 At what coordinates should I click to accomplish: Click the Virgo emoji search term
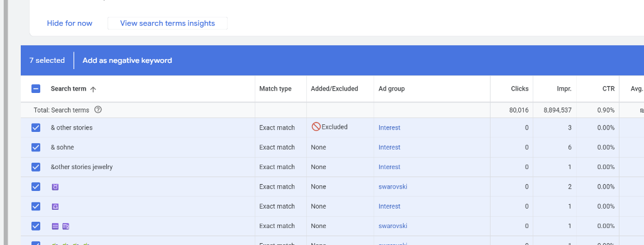click(65, 226)
